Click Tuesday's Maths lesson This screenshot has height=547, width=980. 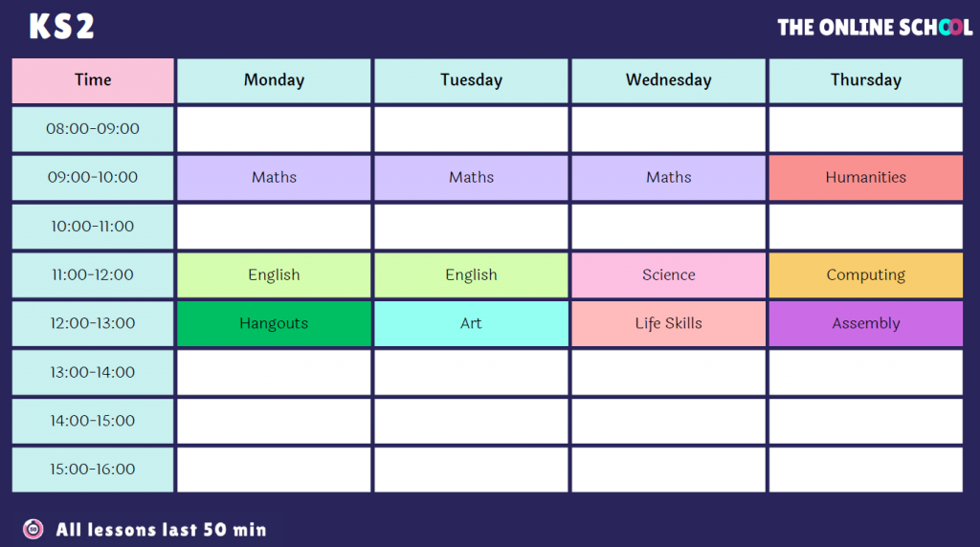(471, 177)
